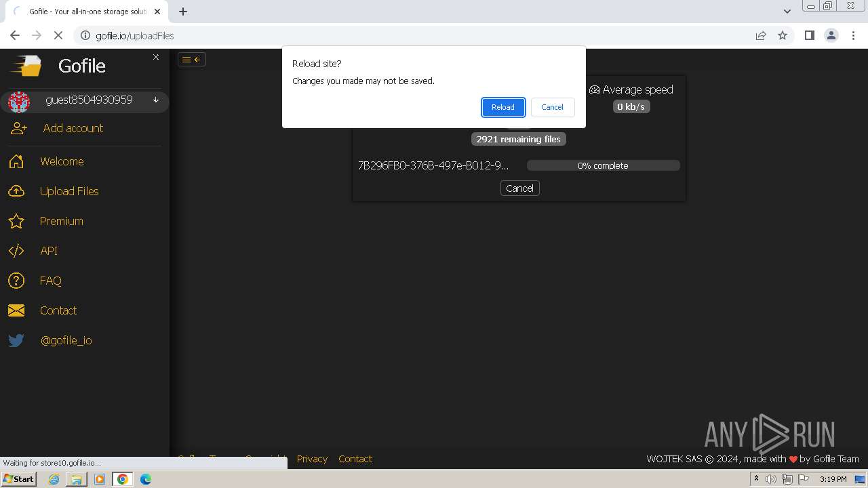Image resolution: width=868 pixels, height=488 pixels.
Task: Share this page icon
Action: coord(761,36)
